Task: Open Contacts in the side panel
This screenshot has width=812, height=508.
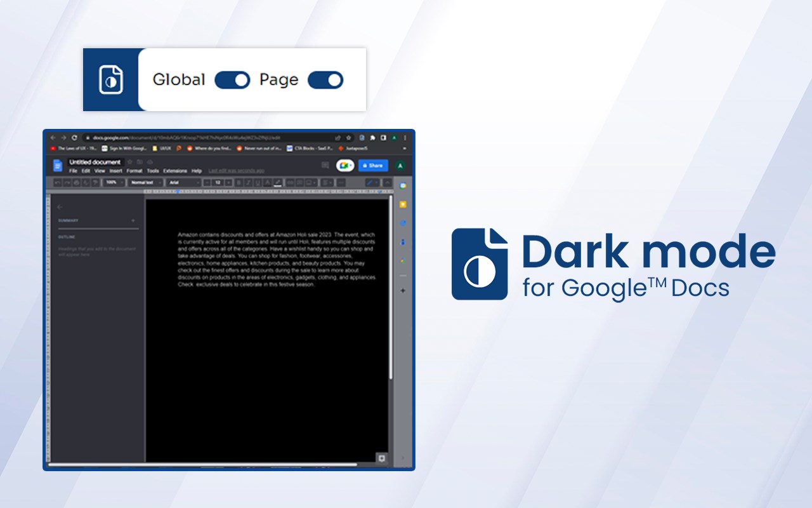Action: coord(403,242)
